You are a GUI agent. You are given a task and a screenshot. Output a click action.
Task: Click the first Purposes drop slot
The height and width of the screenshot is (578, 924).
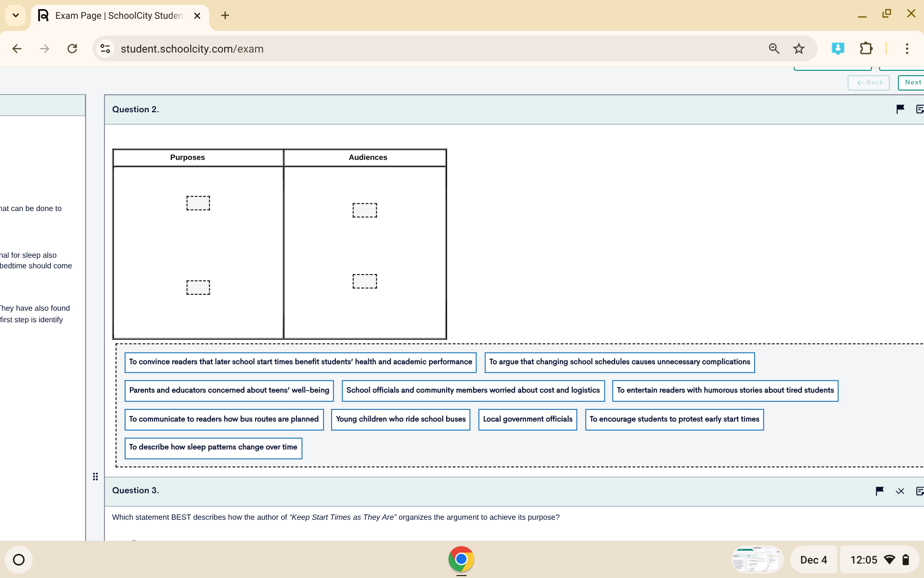tap(198, 203)
